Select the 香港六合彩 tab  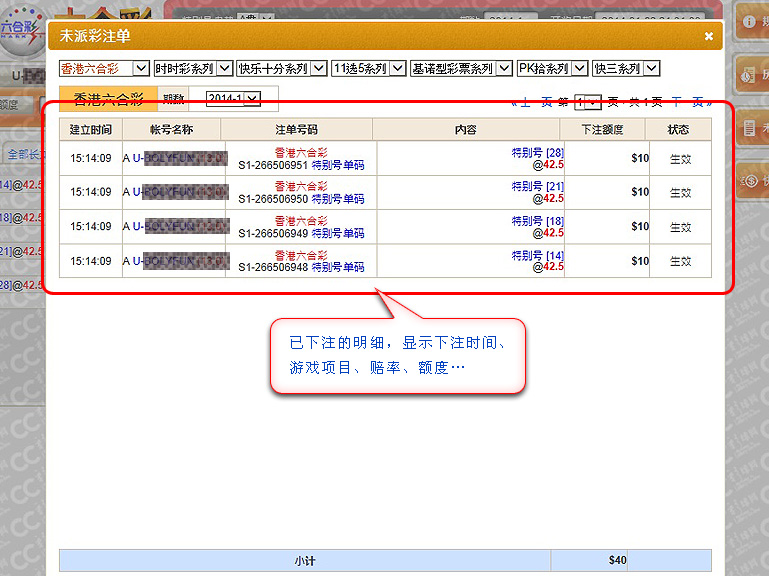109,99
